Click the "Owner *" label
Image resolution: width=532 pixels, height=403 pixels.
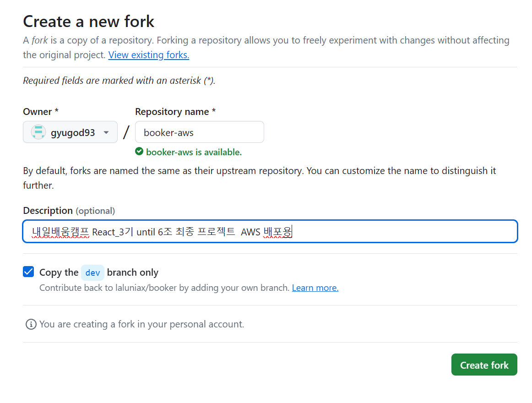(40, 112)
